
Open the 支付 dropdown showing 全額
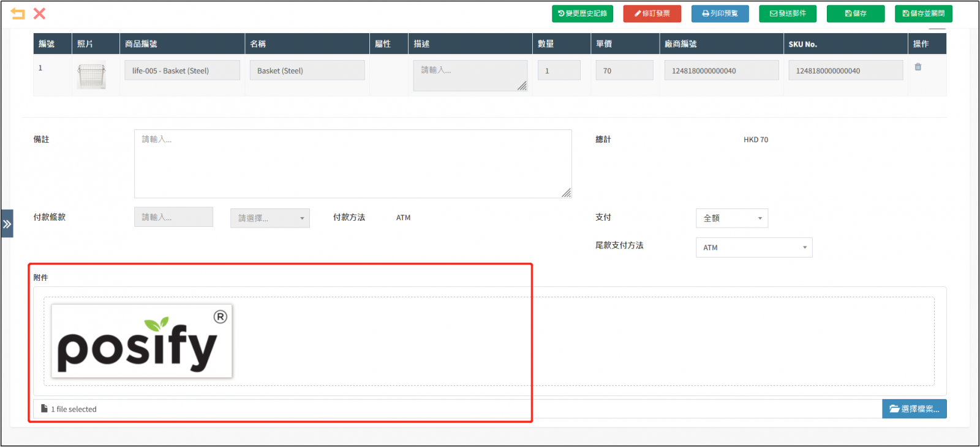pos(732,218)
